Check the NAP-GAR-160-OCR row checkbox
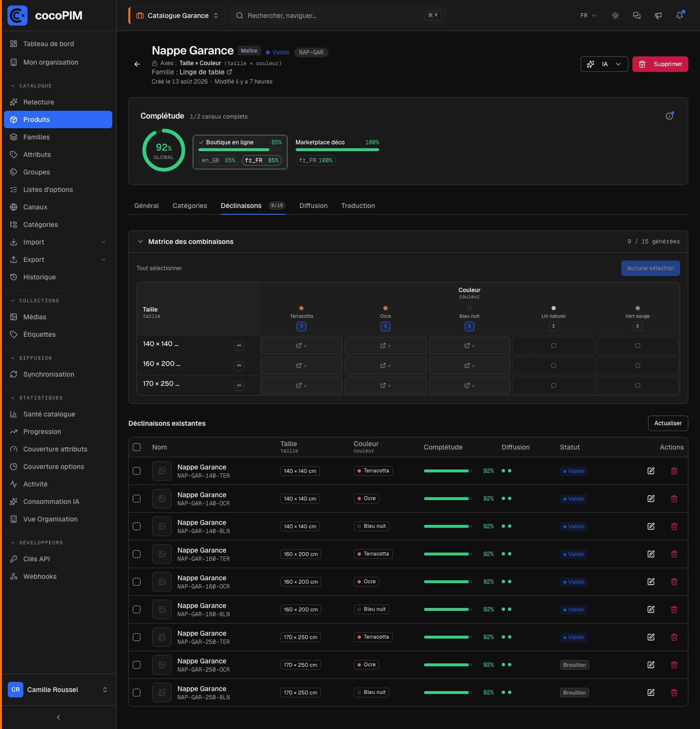This screenshot has height=729, width=700. (x=137, y=582)
